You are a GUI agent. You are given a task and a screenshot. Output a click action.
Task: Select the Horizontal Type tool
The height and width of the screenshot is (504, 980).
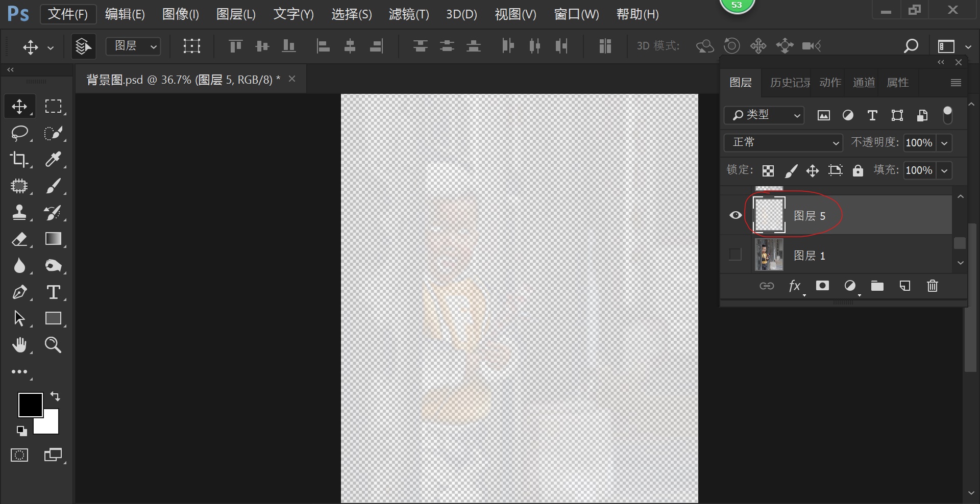coord(53,292)
